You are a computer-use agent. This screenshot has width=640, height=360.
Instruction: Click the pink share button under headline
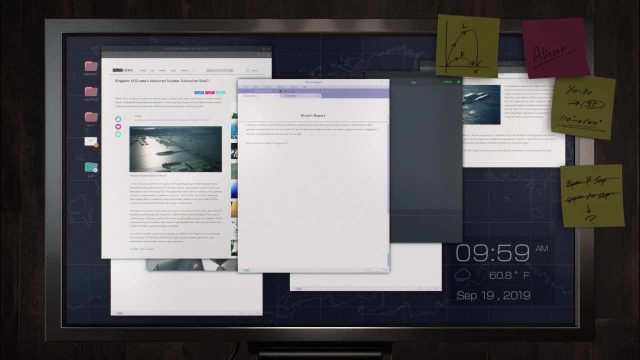(x=210, y=93)
